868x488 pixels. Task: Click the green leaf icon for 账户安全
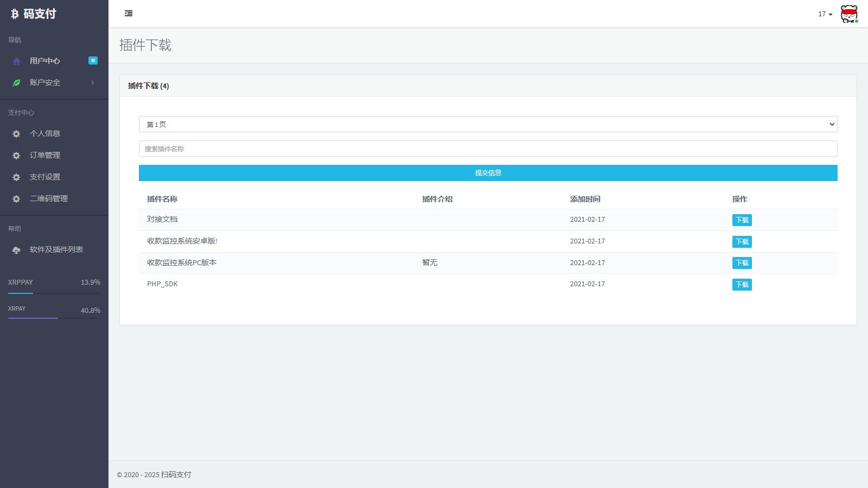pos(16,83)
